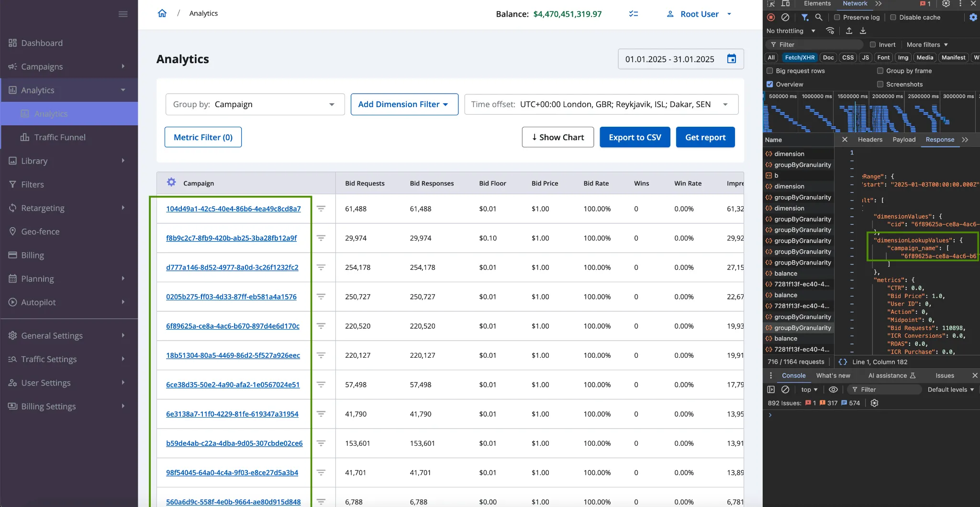The image size is (980, 507).
Task: Enable Group by frame checkbox
Action: pos(880,71)
